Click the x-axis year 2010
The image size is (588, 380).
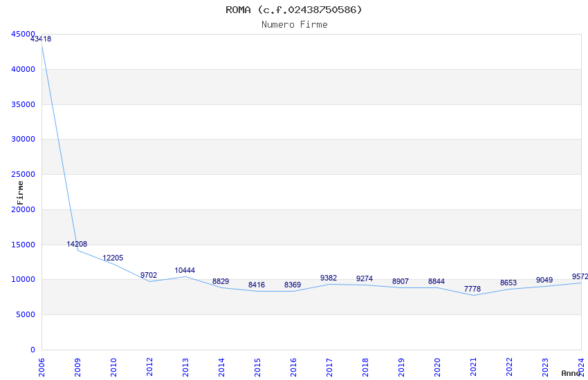[x=113, y=368]
